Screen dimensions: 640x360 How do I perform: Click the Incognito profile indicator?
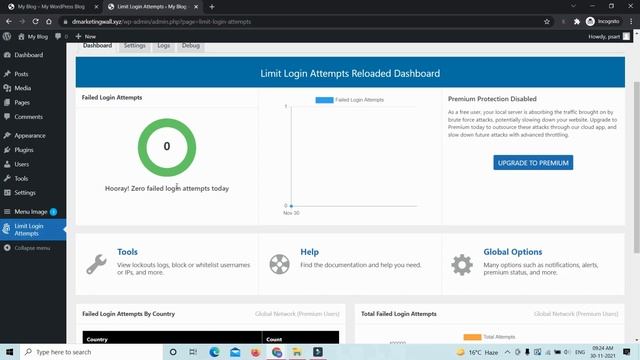(603, 21)
